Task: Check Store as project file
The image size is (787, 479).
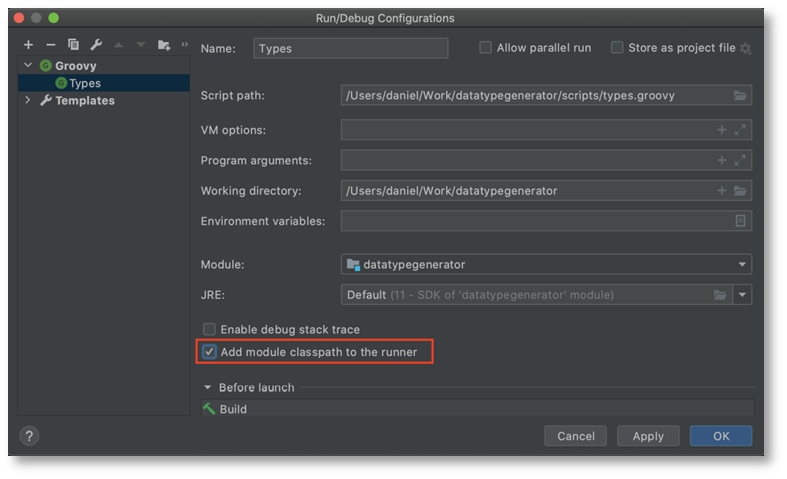Action: [x=617, y=48]
